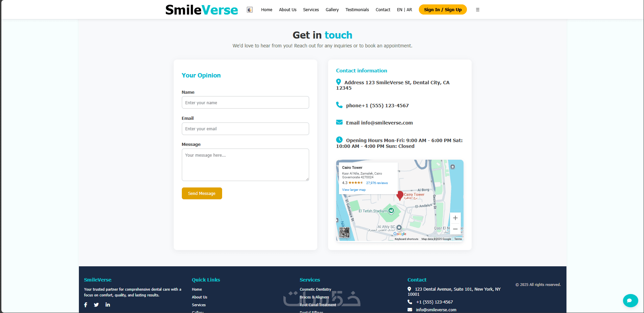Viewport: 644px width, 313px height.
Task: Click the Cairo Tower map pin
Action: (x=400, y=195)
